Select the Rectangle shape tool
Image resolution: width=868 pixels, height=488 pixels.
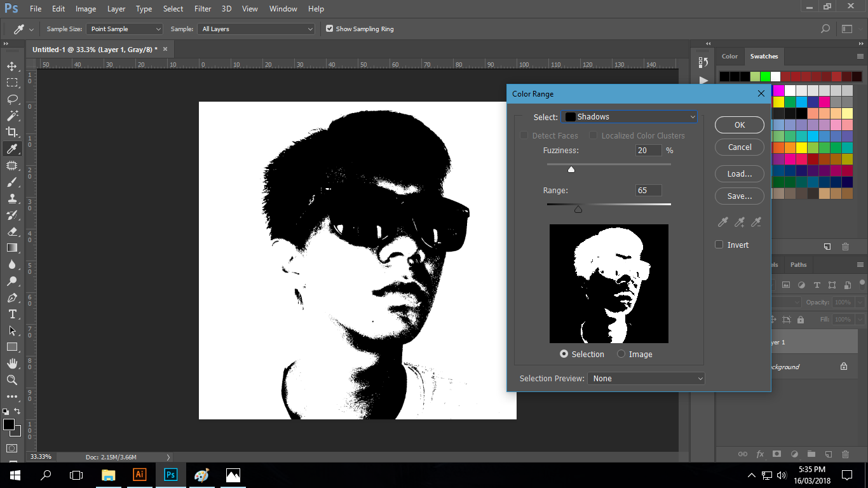pos(11,347)
